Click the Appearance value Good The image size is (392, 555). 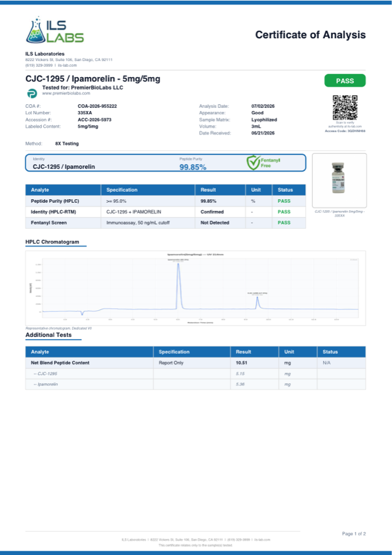click(257, 113)
